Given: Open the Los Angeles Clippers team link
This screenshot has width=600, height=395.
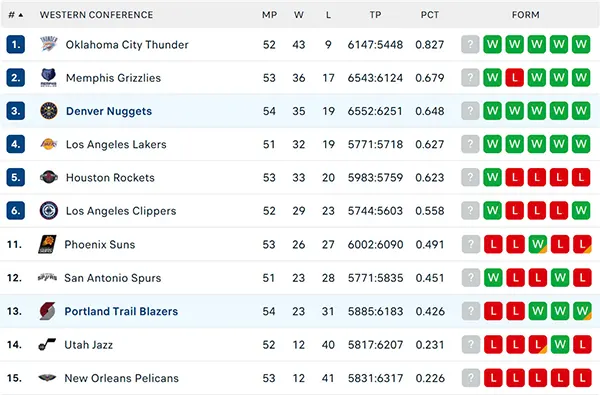Looking at the screenshot, I should pyautogui.click(x=121, y=211).
